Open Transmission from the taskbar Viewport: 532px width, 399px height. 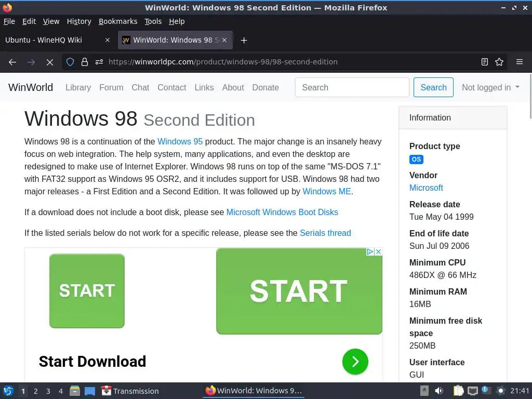(x=130, y=391)
